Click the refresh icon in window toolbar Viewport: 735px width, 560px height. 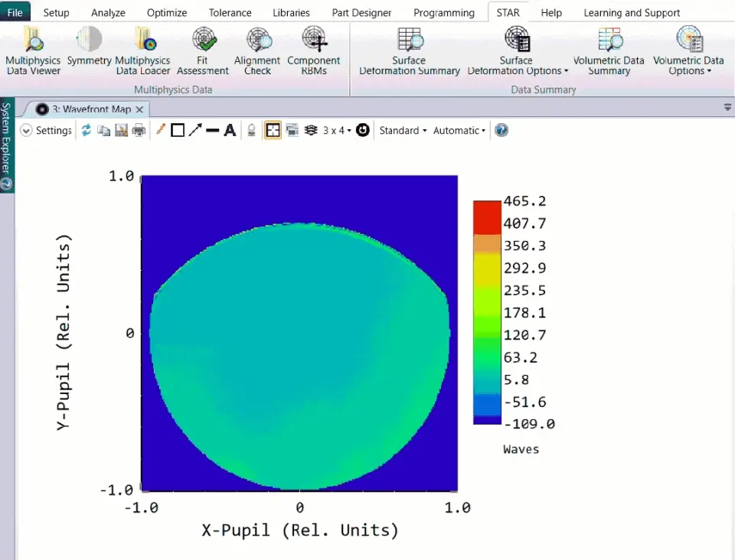(87, 130)
